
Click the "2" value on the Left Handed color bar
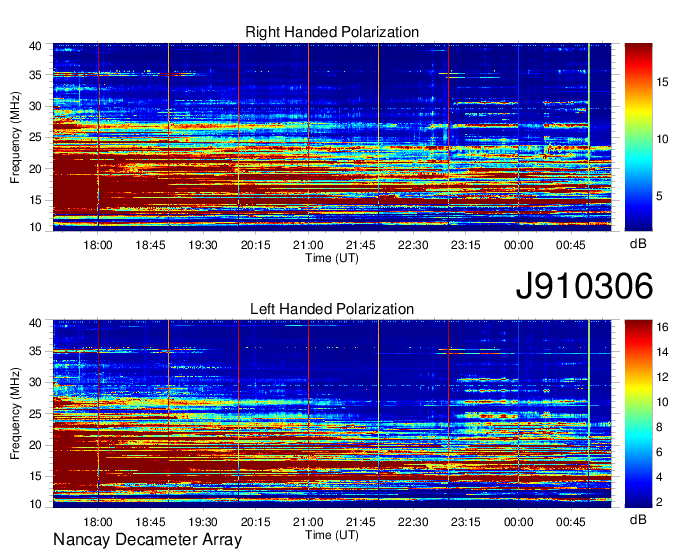pos(659,502)
